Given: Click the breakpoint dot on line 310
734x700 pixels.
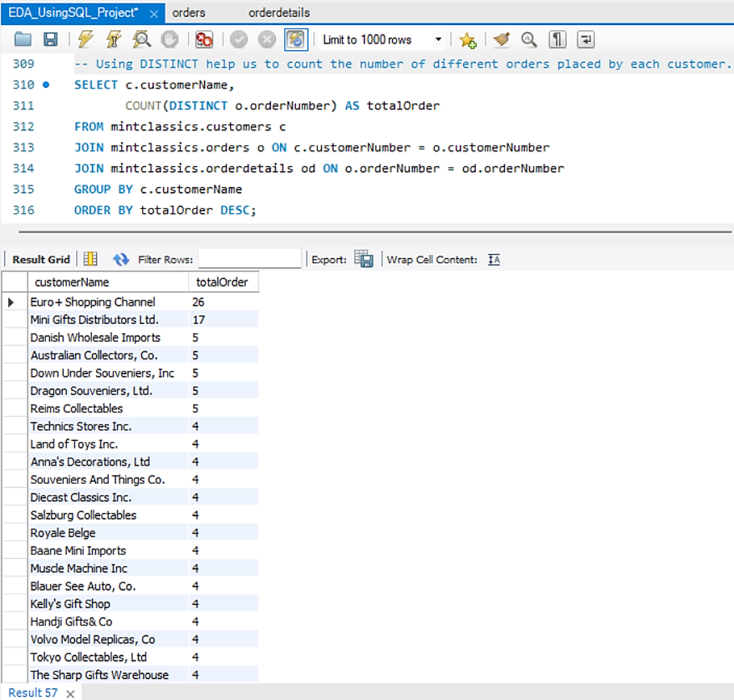Looking at the screenshot, I should (46, 85).
